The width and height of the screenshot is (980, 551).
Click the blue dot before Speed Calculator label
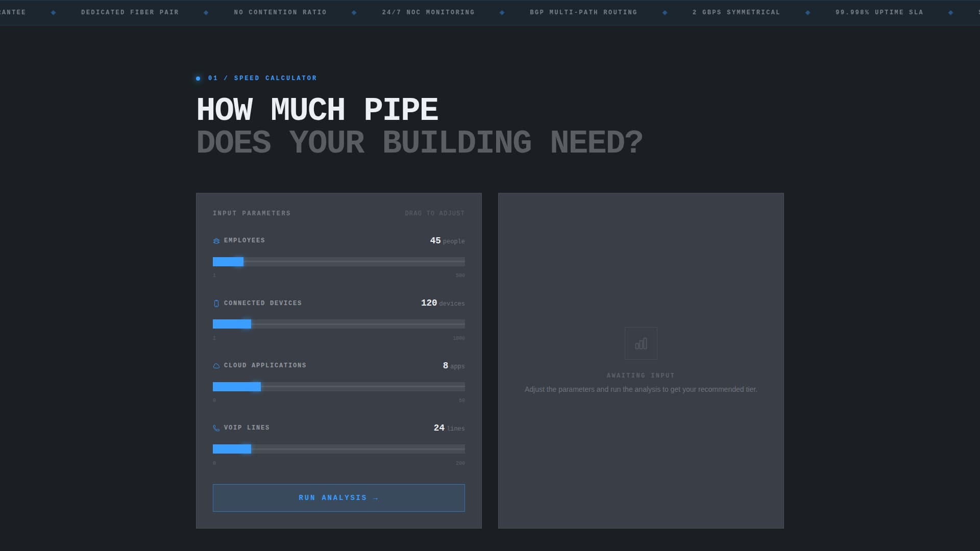tap(198, 79)
